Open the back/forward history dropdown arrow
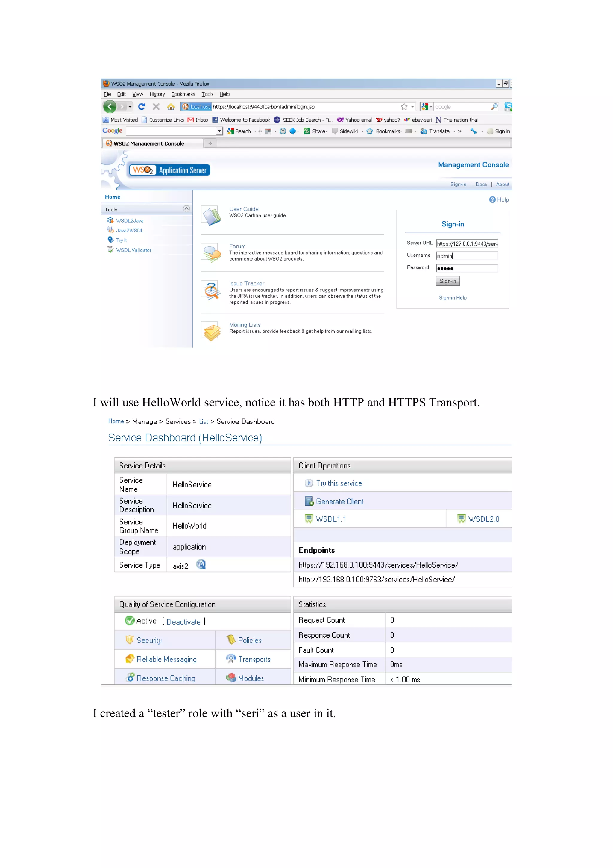The image size is (613, 868). [130, 107]
